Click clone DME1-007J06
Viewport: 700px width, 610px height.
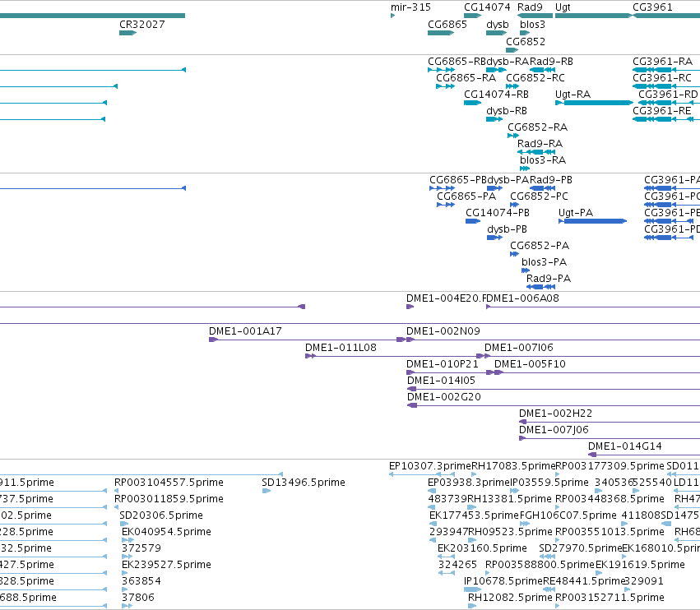[x=610, y=439]
